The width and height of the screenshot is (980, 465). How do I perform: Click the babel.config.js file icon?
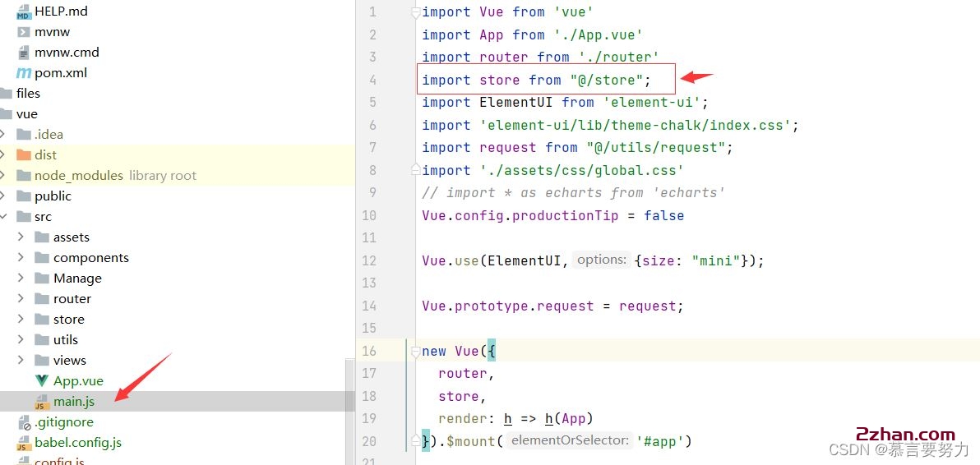[24, 443]
